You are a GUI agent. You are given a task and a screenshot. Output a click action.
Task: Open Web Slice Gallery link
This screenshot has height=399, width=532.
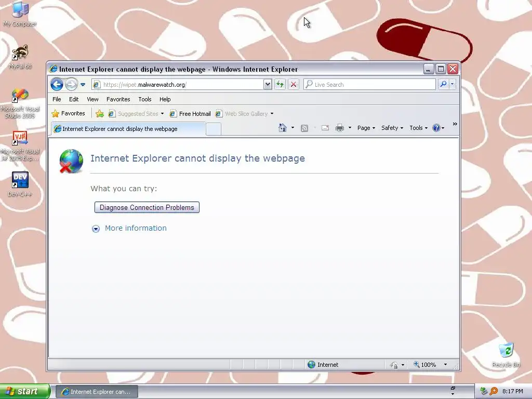pyautogui.click(x=245, y=114)
